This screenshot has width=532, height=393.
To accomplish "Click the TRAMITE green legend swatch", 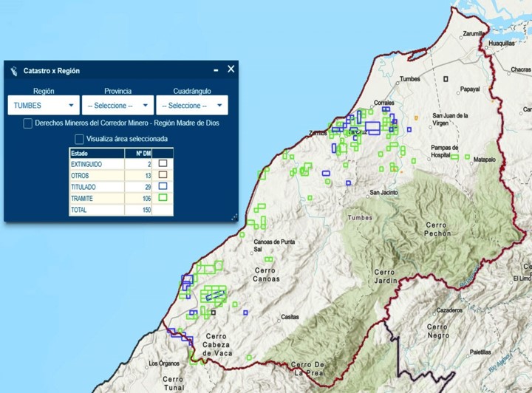I will point(163,198).
